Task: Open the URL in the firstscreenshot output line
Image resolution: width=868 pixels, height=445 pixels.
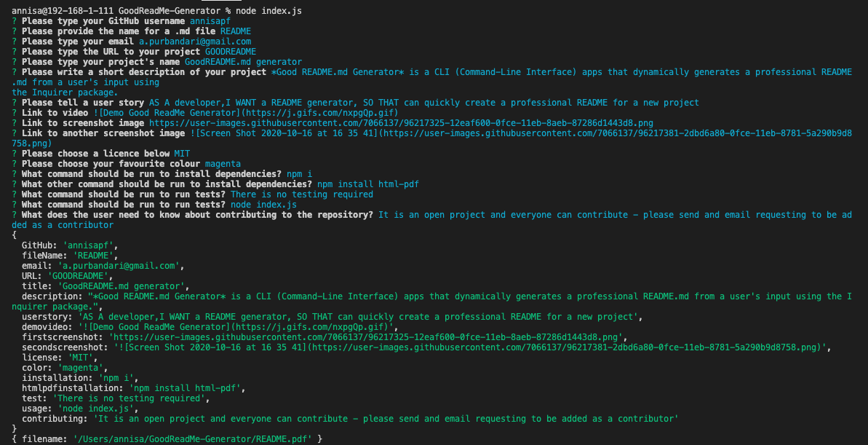Action: click(367, 337)
